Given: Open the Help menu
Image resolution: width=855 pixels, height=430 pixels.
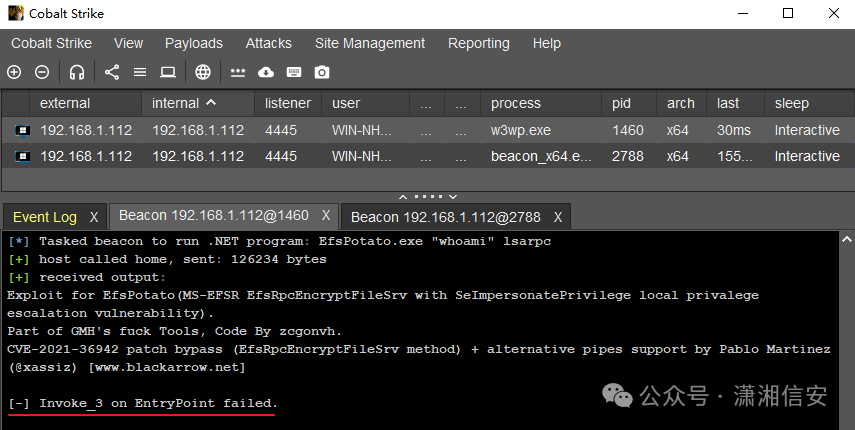Looking at the screenshot, I should point(546,43).
